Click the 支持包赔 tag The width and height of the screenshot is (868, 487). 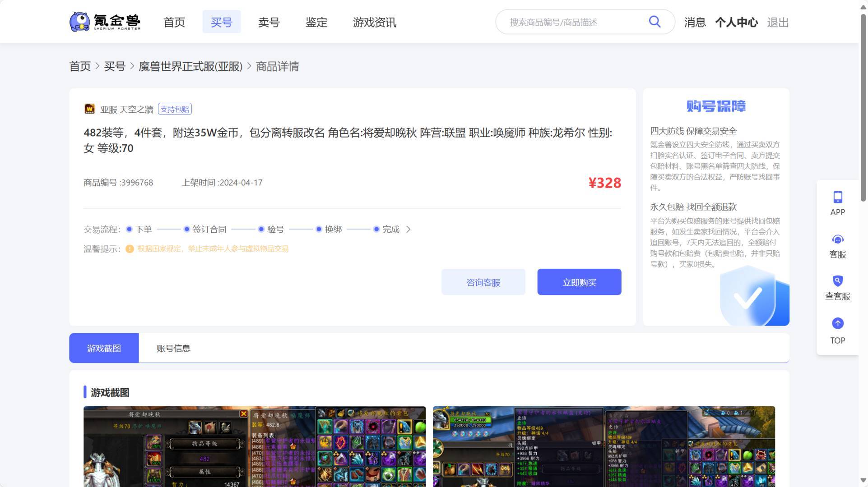[x=175, y=109]
